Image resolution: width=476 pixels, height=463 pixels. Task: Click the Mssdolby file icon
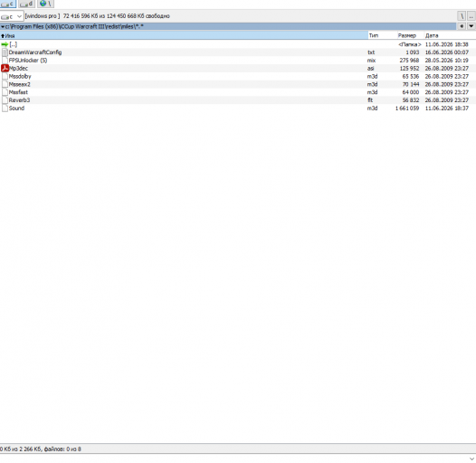click(x=5, y=76)
